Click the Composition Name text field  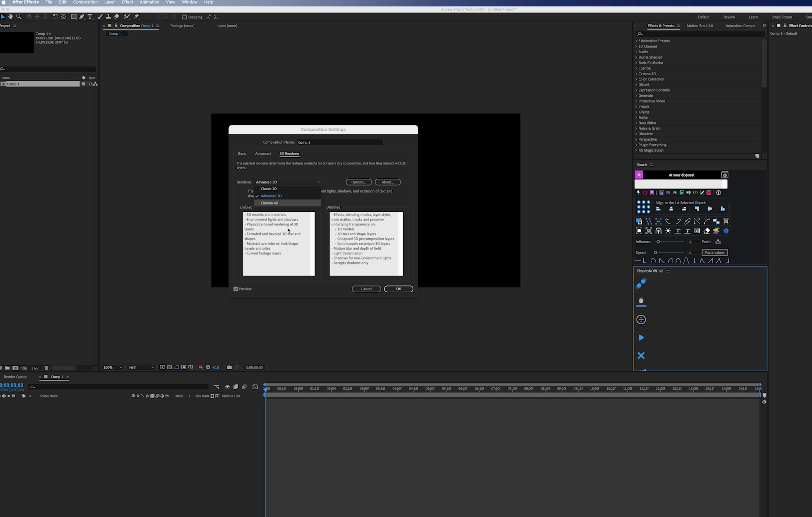pos(340,142)
